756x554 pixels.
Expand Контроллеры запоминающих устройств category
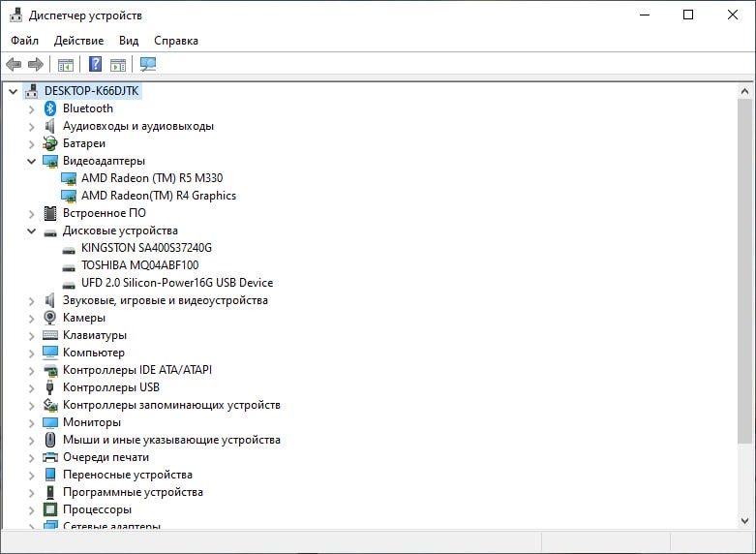[31, 406]
